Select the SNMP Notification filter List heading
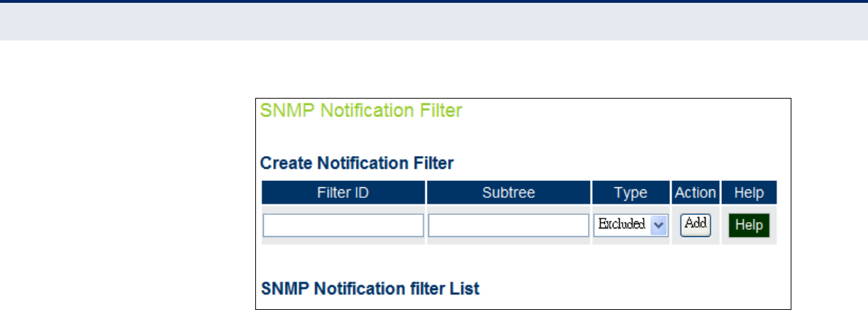Image resolution: width=868 pixels, height=310 pixels. [x=369, y=289]
